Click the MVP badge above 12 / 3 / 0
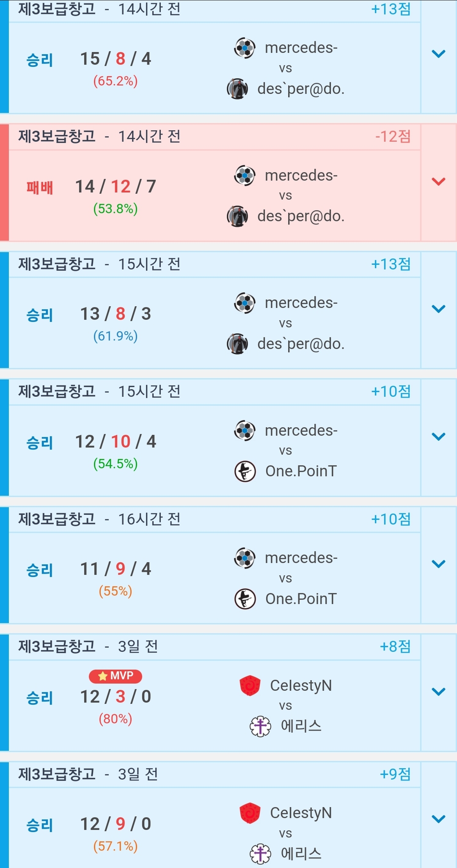This screenshot has width=457, height=868. [116, 676]
